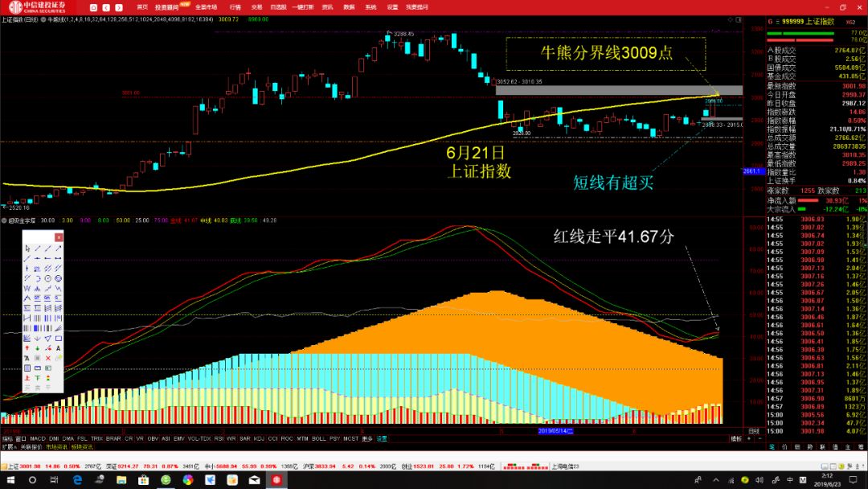The image size is (868, 489).
Task: Open the 板块资讯 tab
Action: [82, 447]
